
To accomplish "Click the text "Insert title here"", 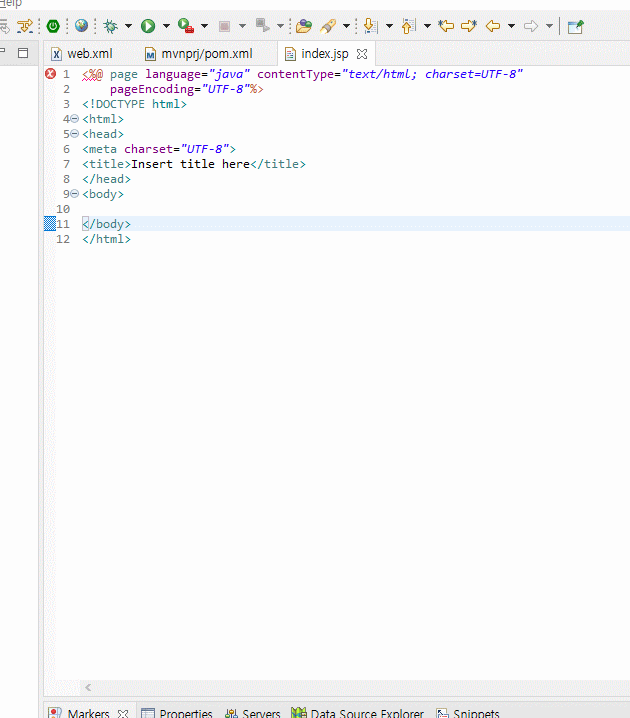I will point(190,164).
